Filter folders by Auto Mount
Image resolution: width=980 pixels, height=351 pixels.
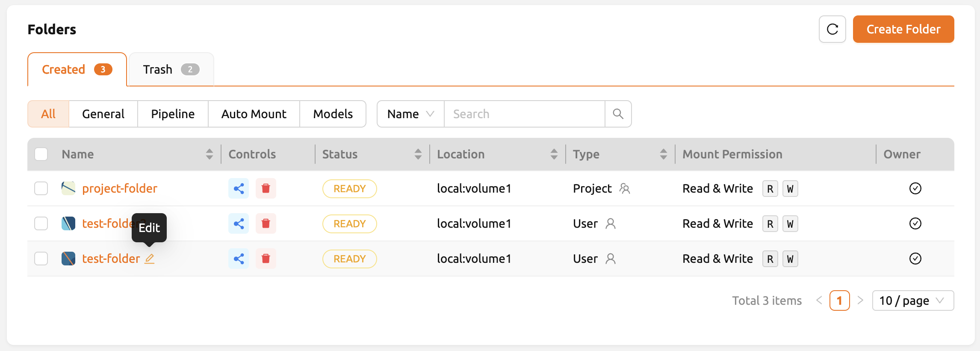pos(254,114)
